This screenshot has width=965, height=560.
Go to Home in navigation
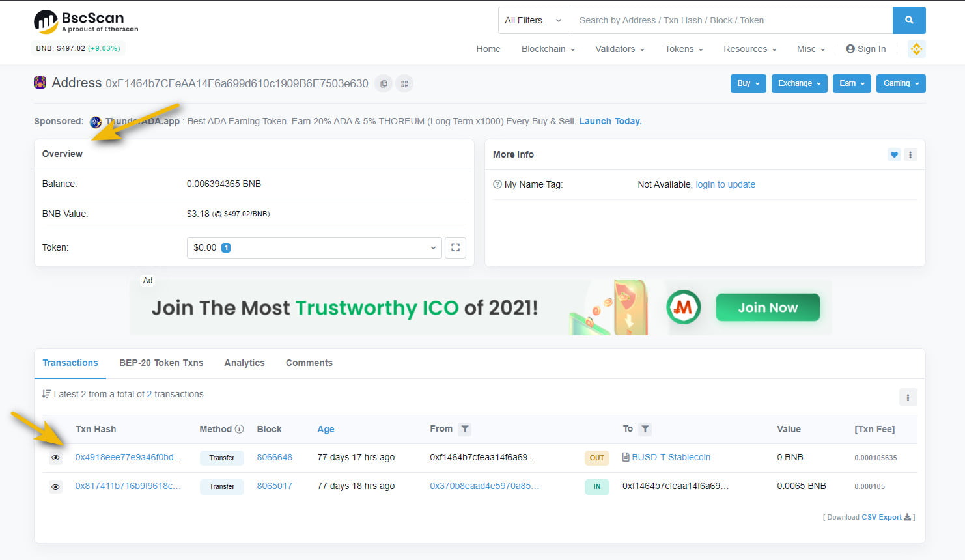(x=488, y=49)
